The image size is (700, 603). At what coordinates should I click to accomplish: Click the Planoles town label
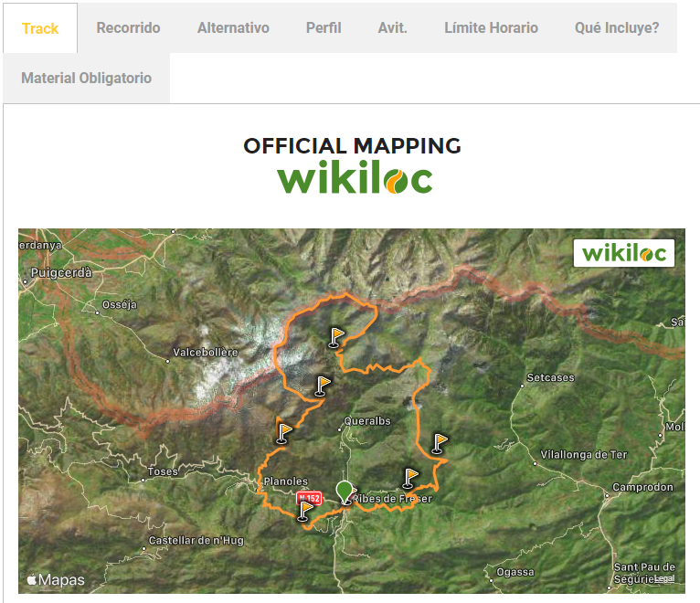coord(286,481)
